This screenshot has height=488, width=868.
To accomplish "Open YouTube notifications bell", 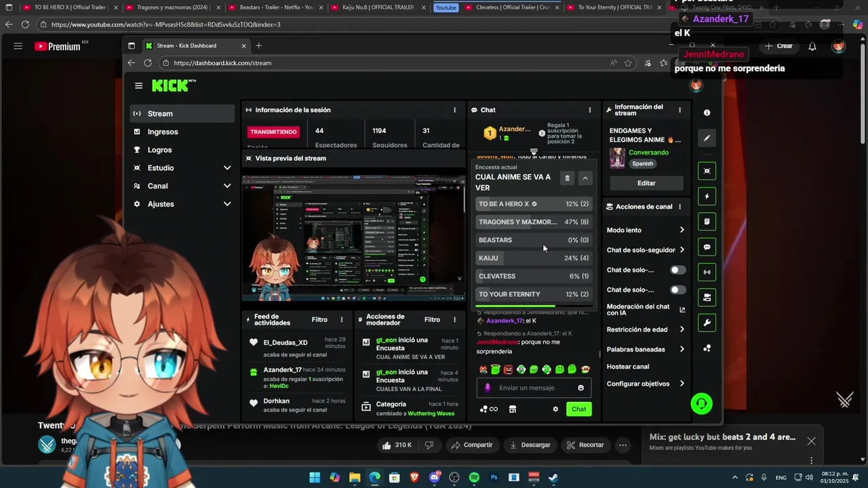I will click(x=812, y=46).
